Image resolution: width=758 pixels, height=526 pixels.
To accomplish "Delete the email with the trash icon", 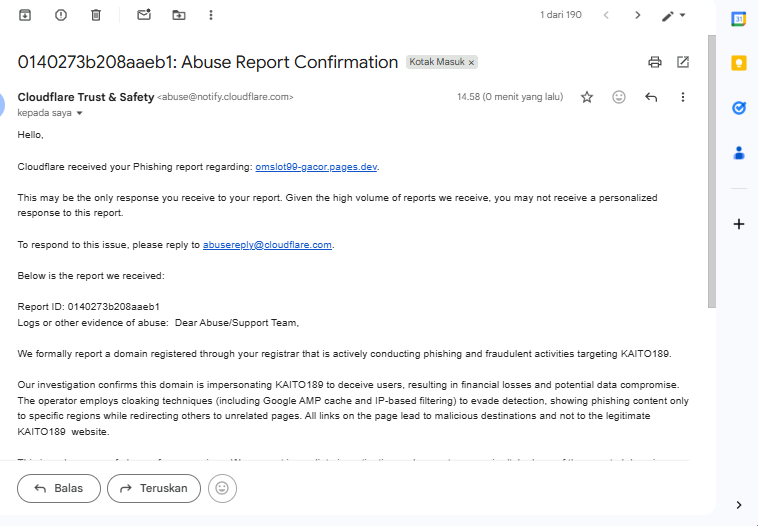I will 96,15.
